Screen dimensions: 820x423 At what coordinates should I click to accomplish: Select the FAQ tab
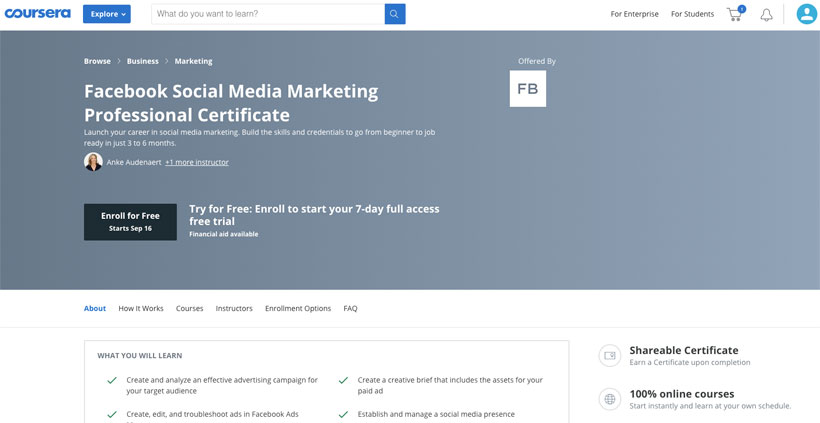coord(350,308)
